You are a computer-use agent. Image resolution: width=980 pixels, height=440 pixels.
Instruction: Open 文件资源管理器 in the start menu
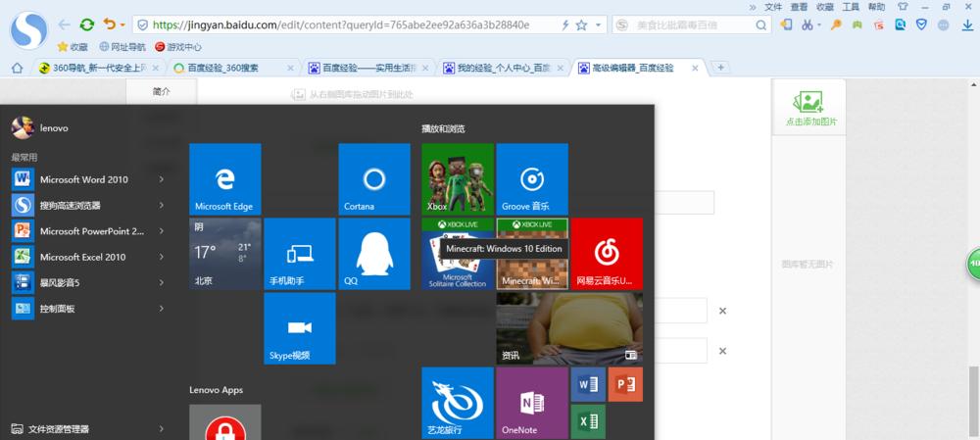88,429
